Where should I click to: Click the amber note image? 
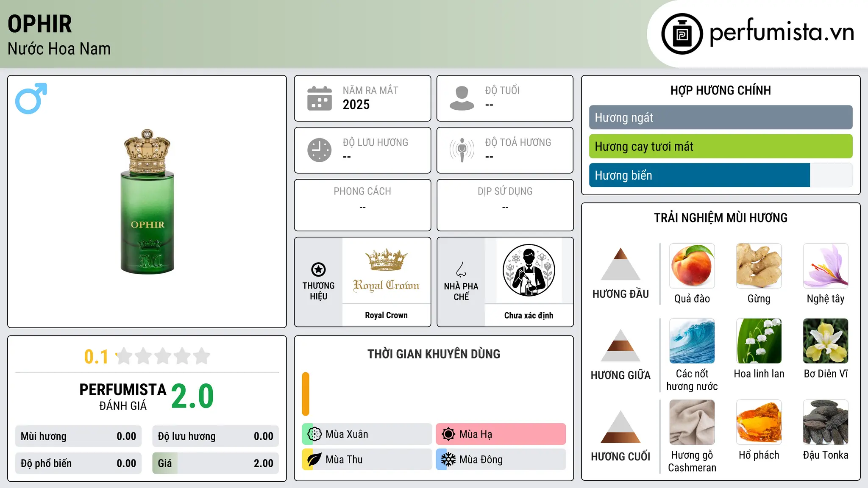[x=759, y=422]
